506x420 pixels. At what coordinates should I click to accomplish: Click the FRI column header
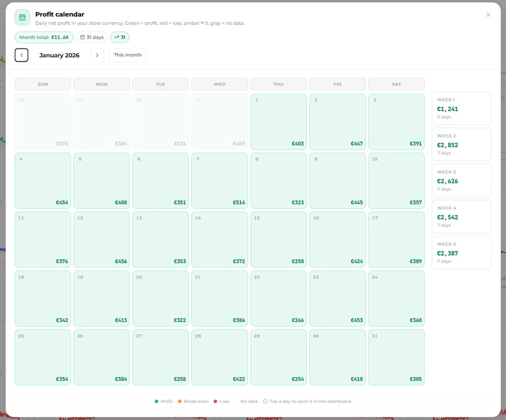point(337,84)
